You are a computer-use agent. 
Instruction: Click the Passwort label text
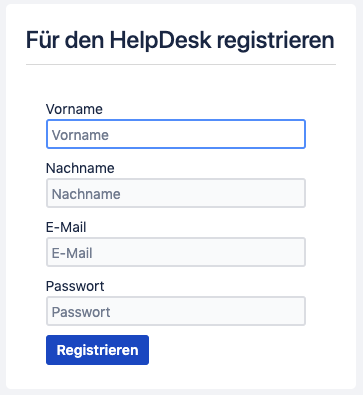tap(75, 286)
